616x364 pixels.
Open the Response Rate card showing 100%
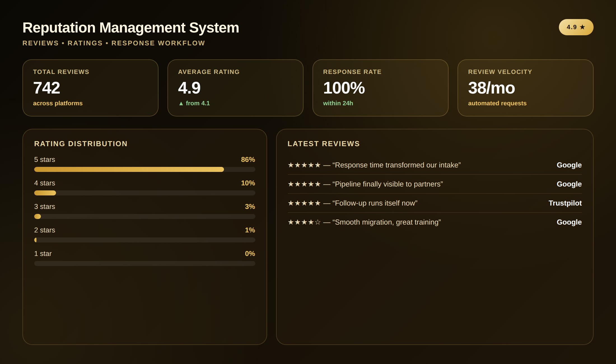[x=381, y=88]
